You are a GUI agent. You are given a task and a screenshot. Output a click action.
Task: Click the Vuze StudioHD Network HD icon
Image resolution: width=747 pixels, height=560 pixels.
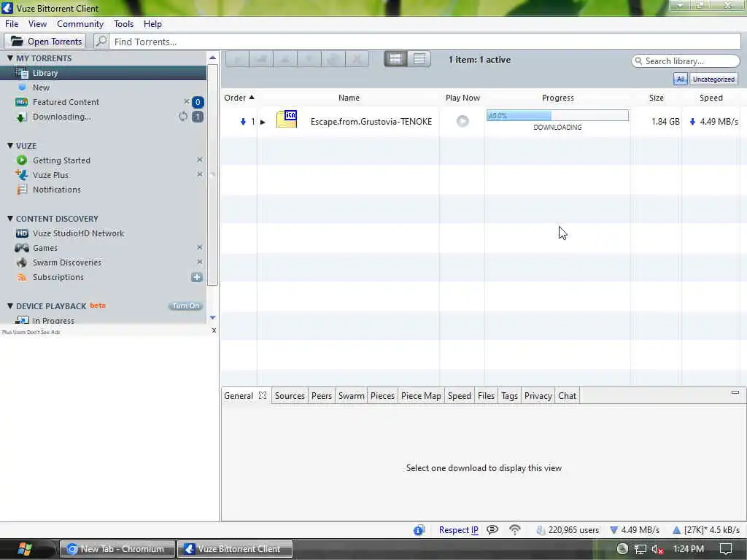click(x=22, y=233)
